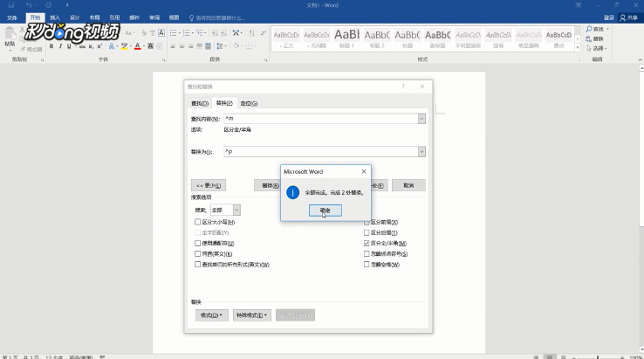Click the Bullets list icon
Screen dimensions: 644x359
(x=173, y=33)
